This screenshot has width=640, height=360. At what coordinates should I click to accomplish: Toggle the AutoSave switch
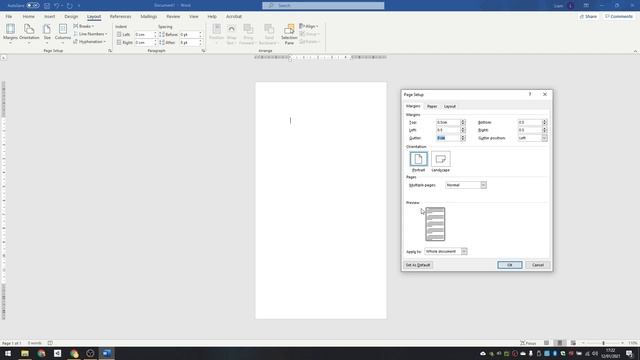pyautogui.click(x=33, y=5)
